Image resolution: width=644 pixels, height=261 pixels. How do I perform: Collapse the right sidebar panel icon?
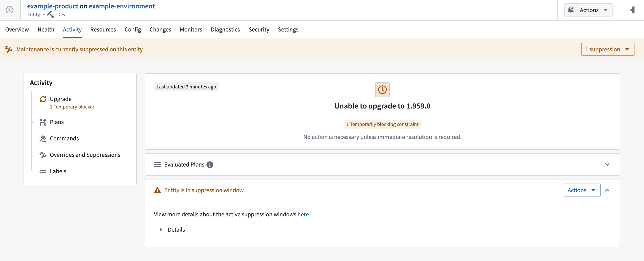click(x=632, y=10)
